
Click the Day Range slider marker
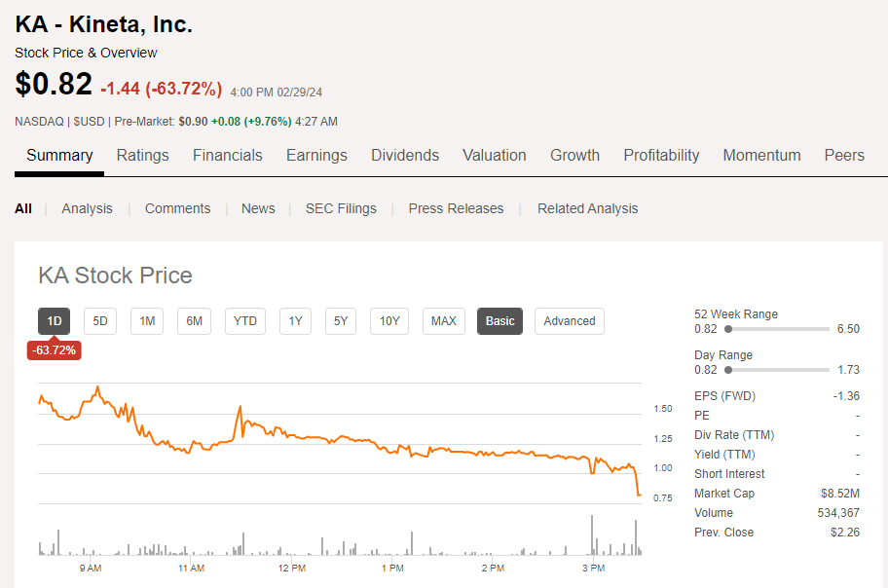tap(728, 370)
